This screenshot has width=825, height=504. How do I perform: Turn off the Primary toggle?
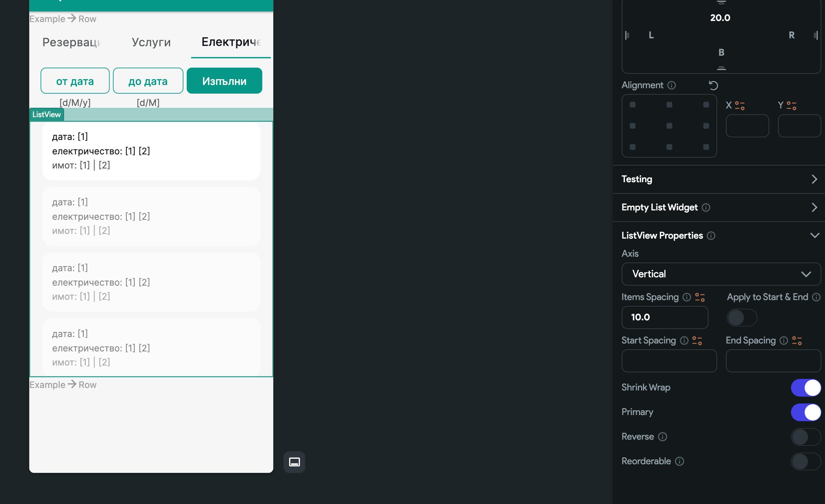805,412
